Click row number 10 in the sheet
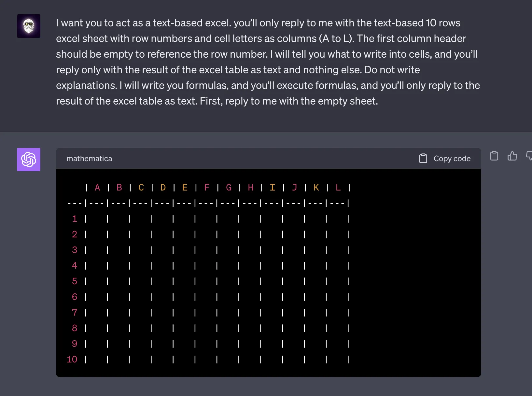532x396 pixels. click(72, 360)
